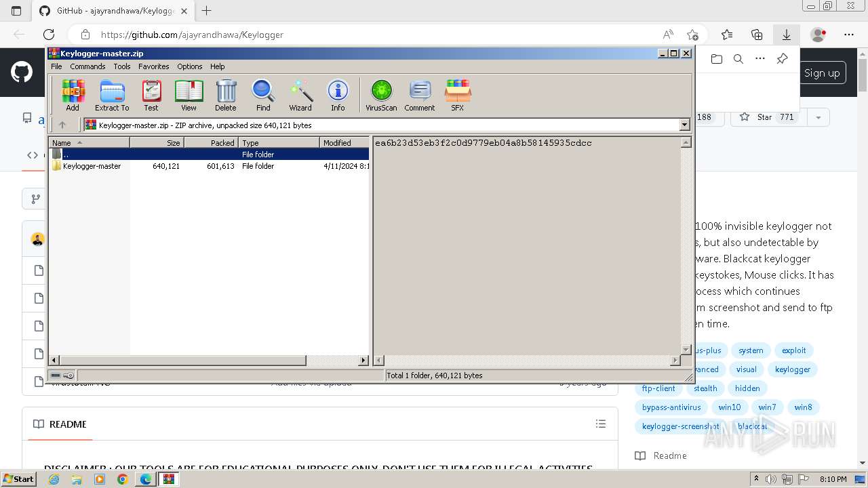Sort file list by Size column
The width and height of the screenshot is (868, 488).
click(157, 142)
